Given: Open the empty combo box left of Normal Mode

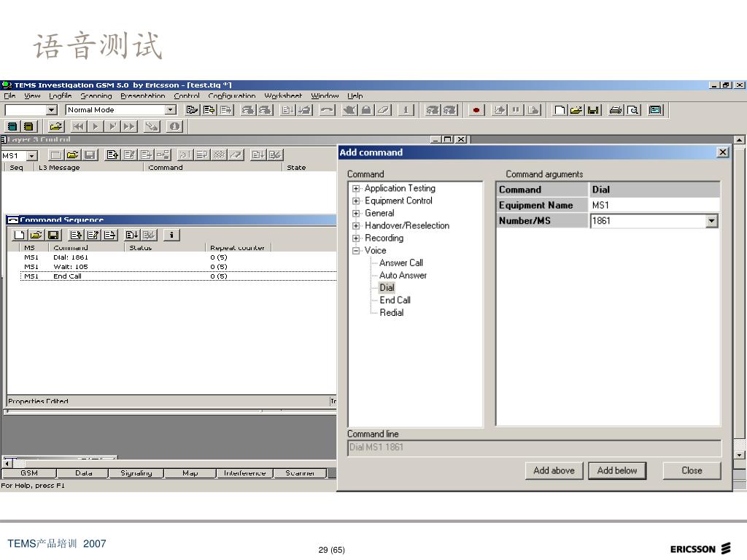Looking at the screenshot, I should [52, 110].
